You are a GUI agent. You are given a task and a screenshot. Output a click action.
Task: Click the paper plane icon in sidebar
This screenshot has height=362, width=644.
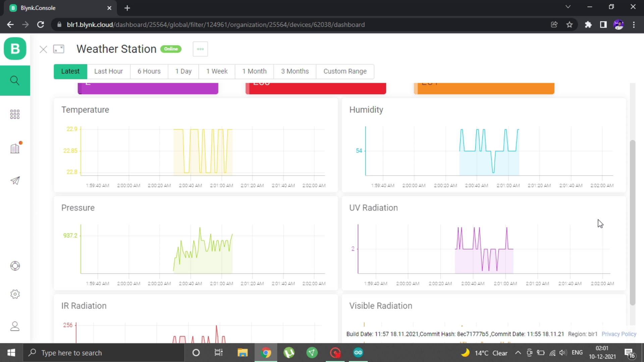(15, 181)
